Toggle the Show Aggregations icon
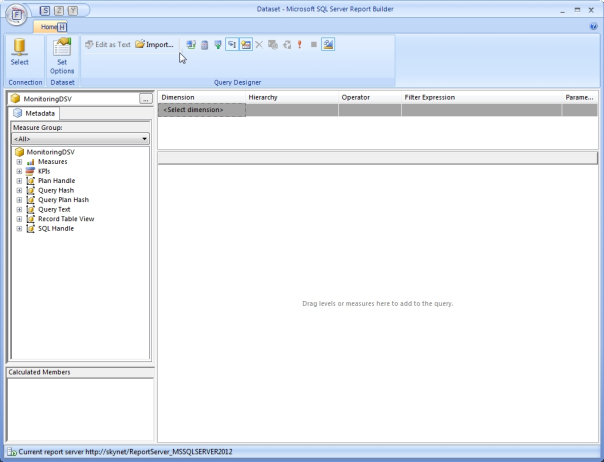Screen dimensions: 604x462 point(246,45)
